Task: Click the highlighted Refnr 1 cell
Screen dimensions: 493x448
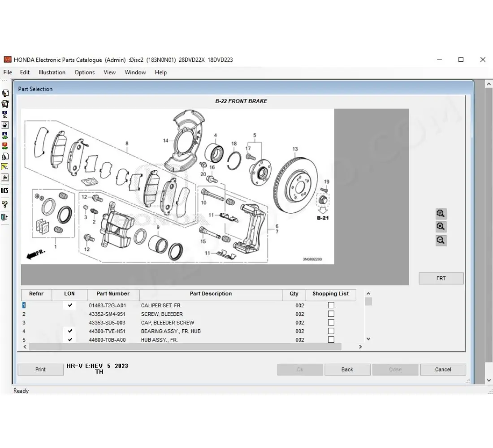Action: tap(24, 305)
